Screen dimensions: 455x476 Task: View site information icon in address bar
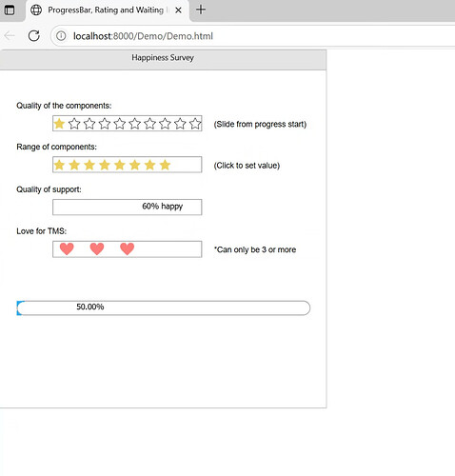point(61,36)
